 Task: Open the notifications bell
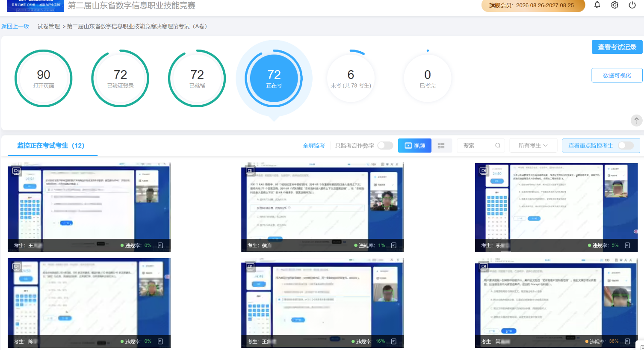coord(597,5)
